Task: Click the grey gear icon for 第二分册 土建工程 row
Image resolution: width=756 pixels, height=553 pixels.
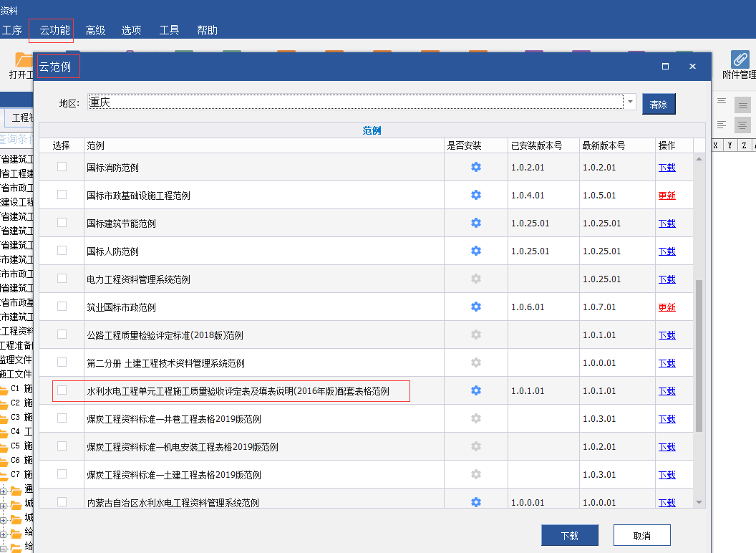Action: 476,363
